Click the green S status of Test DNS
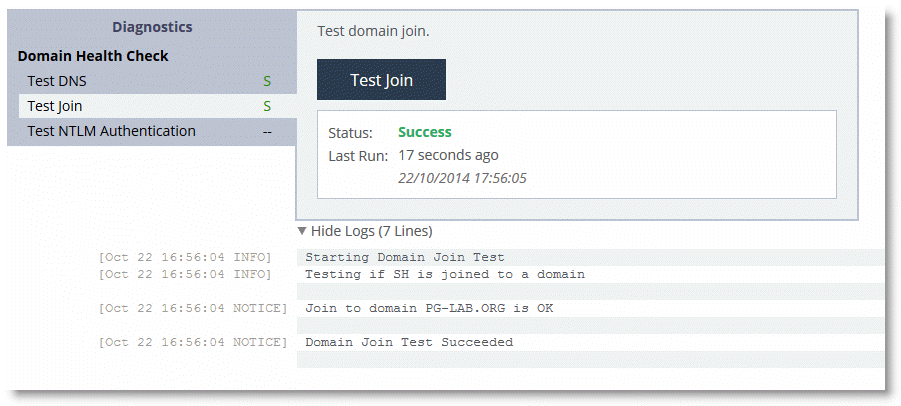Screen dimensions: 901x406 point(267,82)
